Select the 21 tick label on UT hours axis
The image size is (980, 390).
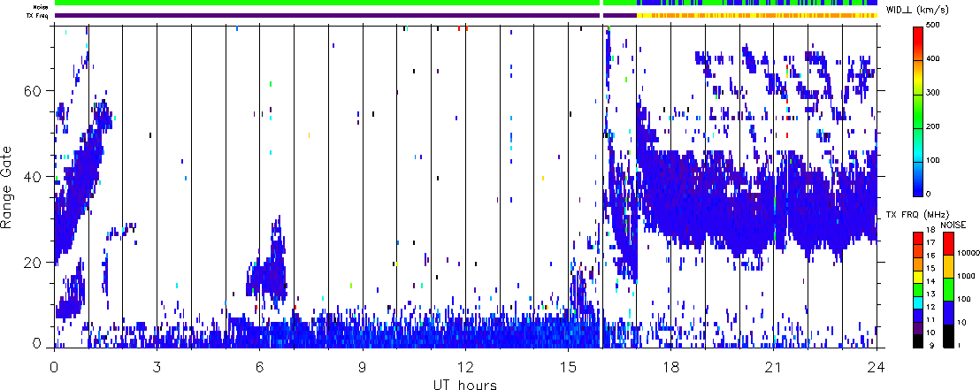[x=773, y=367]
